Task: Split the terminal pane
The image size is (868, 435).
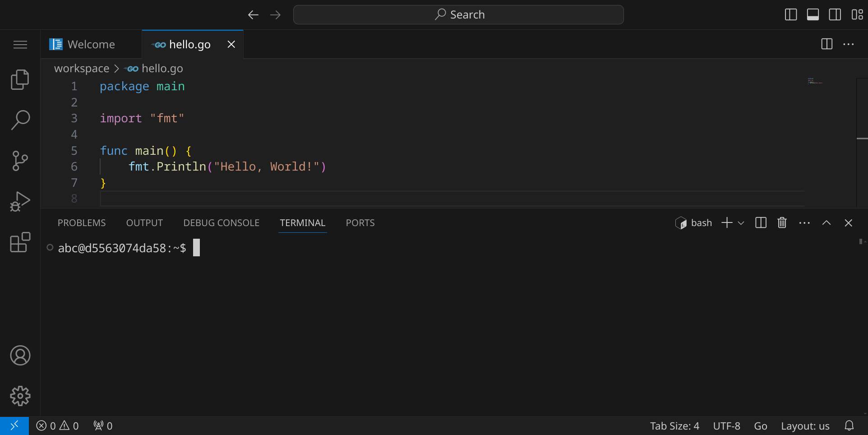Action: [761, 223]
